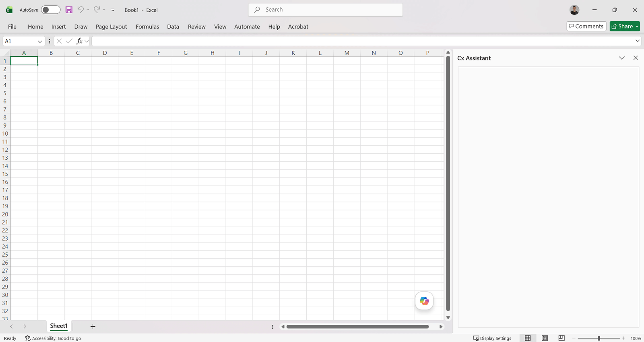Click the Excel logo icon
The image size is (644, 342).
coord(9,10)
